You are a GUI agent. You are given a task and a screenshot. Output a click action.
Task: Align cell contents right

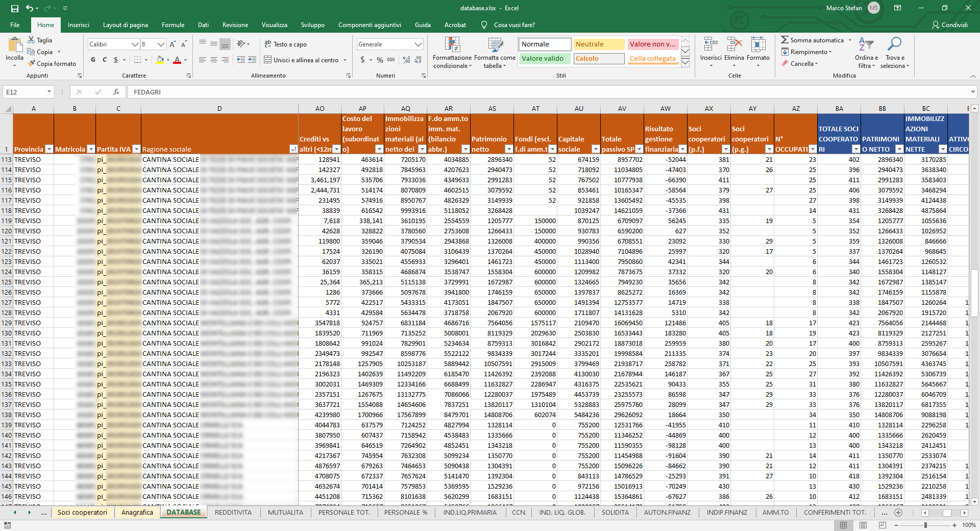click(225, 60)
